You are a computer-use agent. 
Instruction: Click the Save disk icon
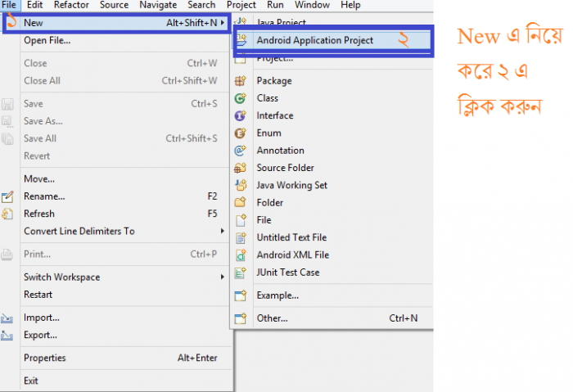point(7,104)
